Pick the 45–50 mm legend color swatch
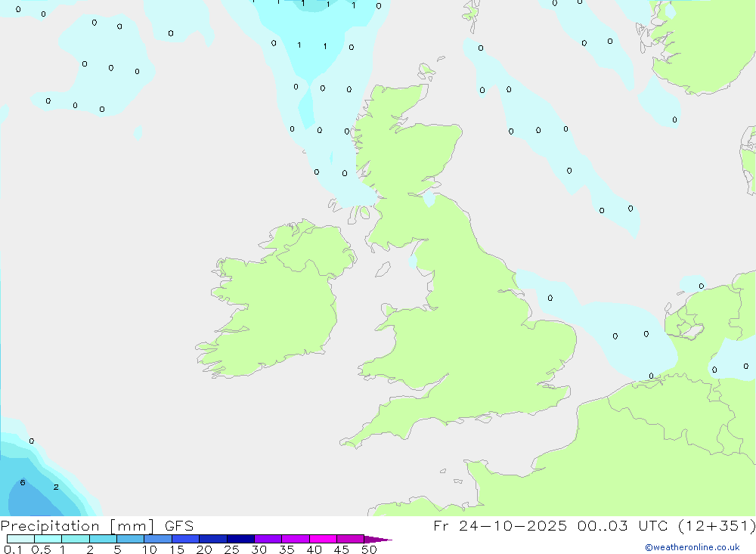This screenshot has height=554, width=756. click(350, 539)
